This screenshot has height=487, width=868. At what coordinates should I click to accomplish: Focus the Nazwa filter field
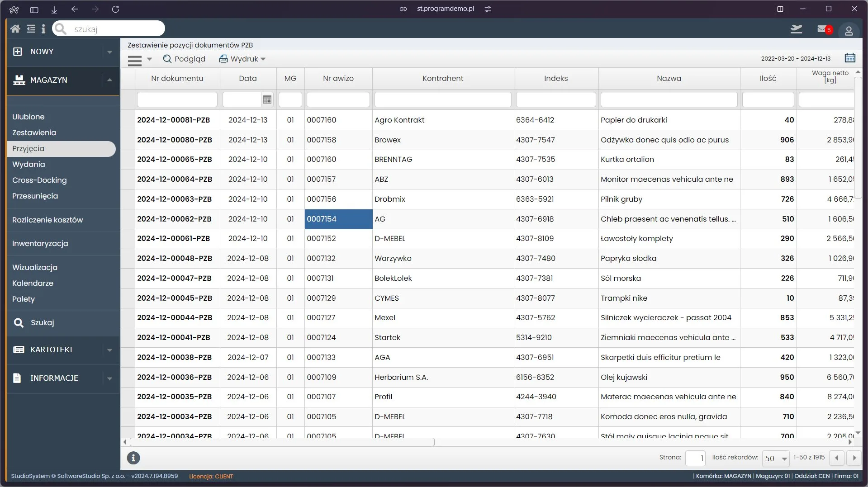click(x=669, y=99)
